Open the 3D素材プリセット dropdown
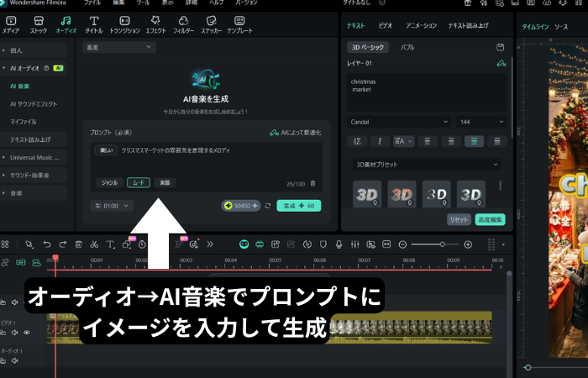The width and height of the screenshot is (588, 378). tap(427, 165)
